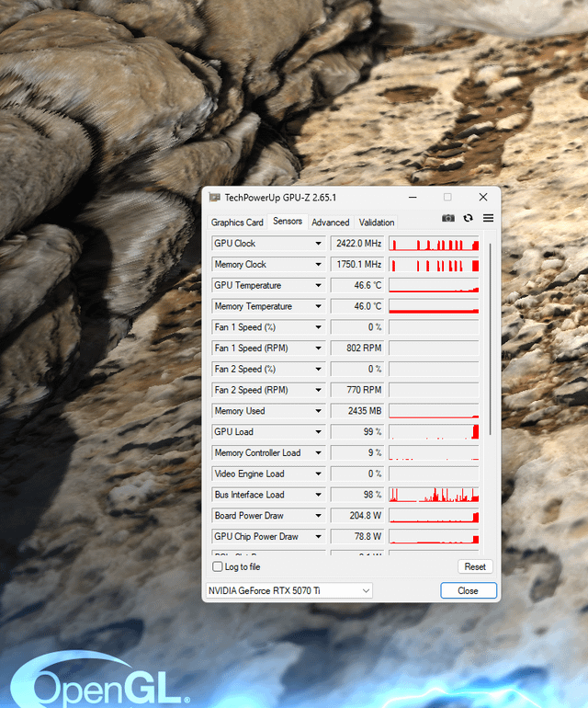Click the 770 RPM fan value
This screenshot has height=708, width=588.
click(357, 390)
